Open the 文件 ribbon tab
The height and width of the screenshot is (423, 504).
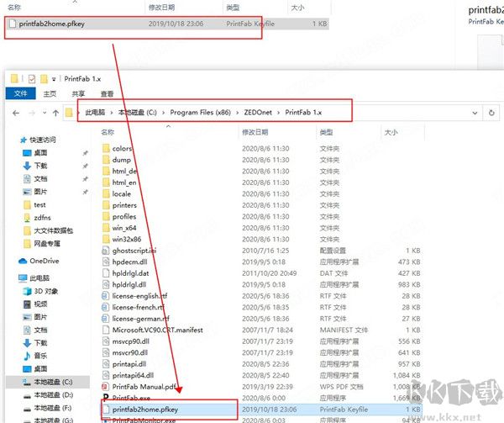[x=20, y=93]
